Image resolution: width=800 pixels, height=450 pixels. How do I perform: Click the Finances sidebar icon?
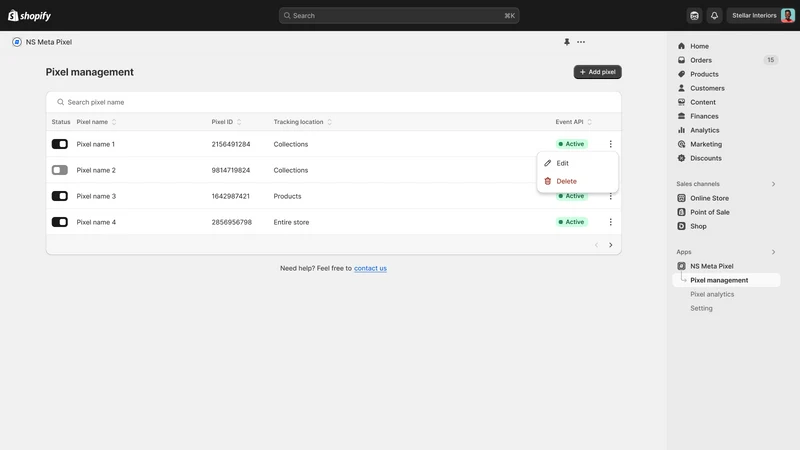[681, 116]
